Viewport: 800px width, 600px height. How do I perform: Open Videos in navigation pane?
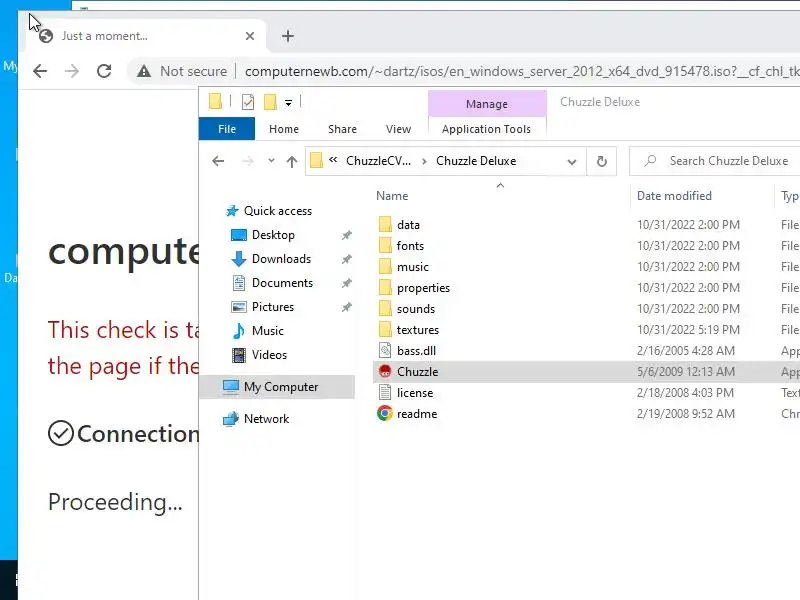pos(269,355)
